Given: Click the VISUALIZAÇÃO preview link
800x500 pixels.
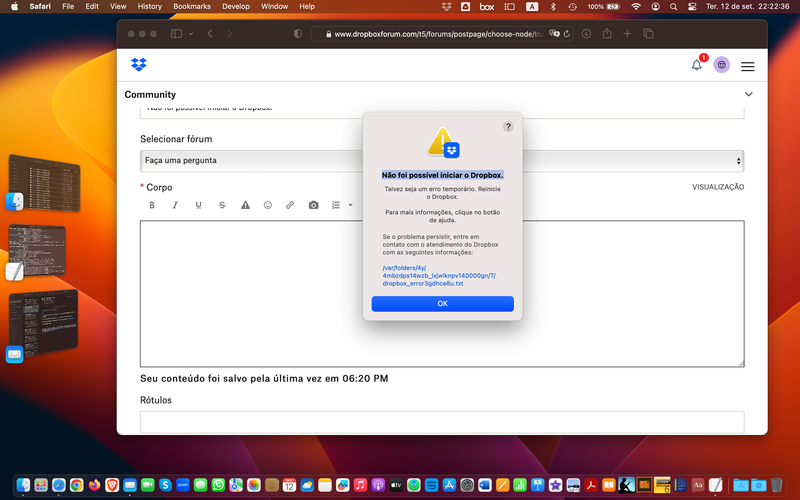Looking at the screenshot, I should tap(718, 187).
